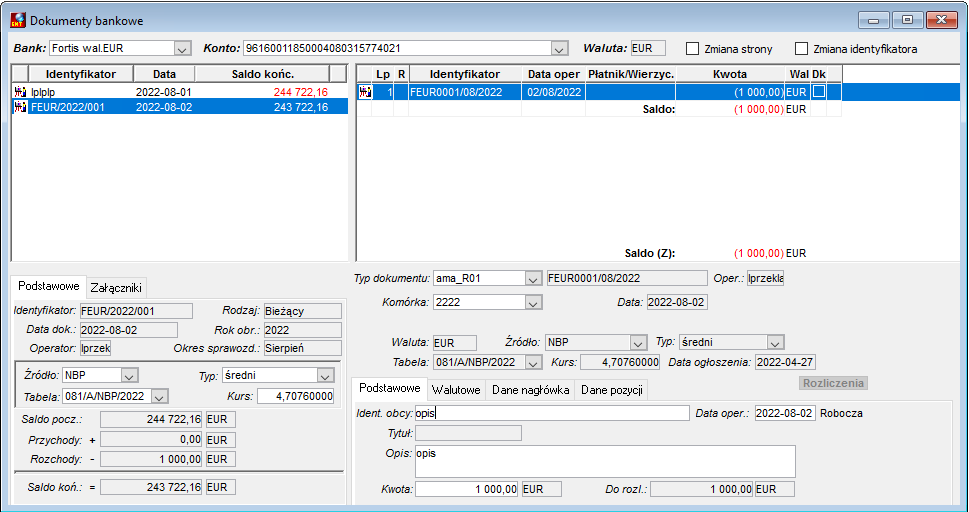Open the Tabela 081/A/NBP/2022 dropdown in left panel
Viewport: 969px width, 512px height.
click(x=159, y=396)
